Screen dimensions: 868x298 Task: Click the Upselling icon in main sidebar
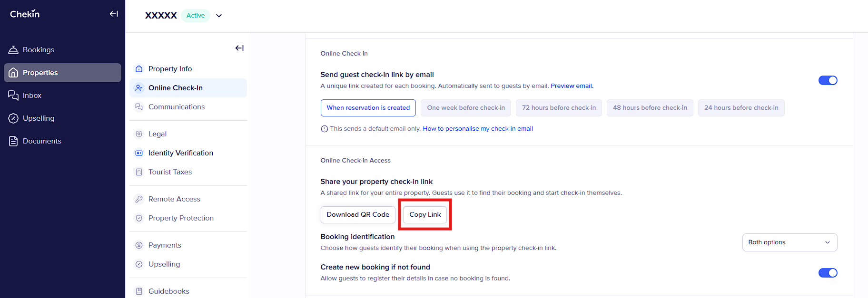pyautogui.click(x=13, y=118)
